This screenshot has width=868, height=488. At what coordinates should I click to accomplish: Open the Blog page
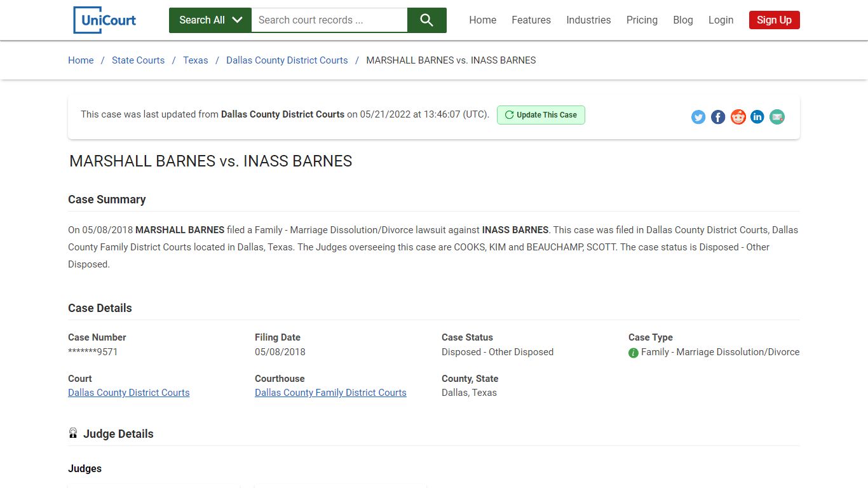683,20
